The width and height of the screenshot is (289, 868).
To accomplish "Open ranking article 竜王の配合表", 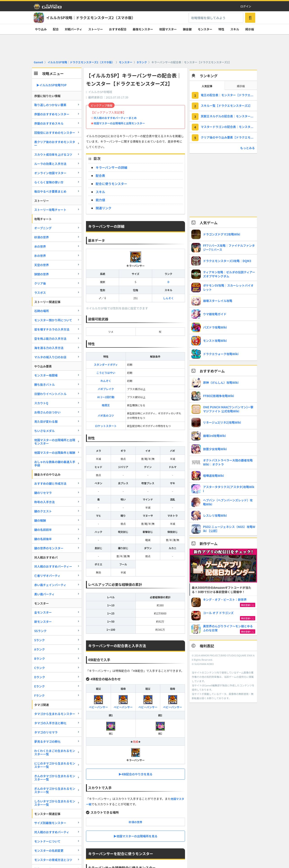I will pyautogui.click(x=227, y=95).
